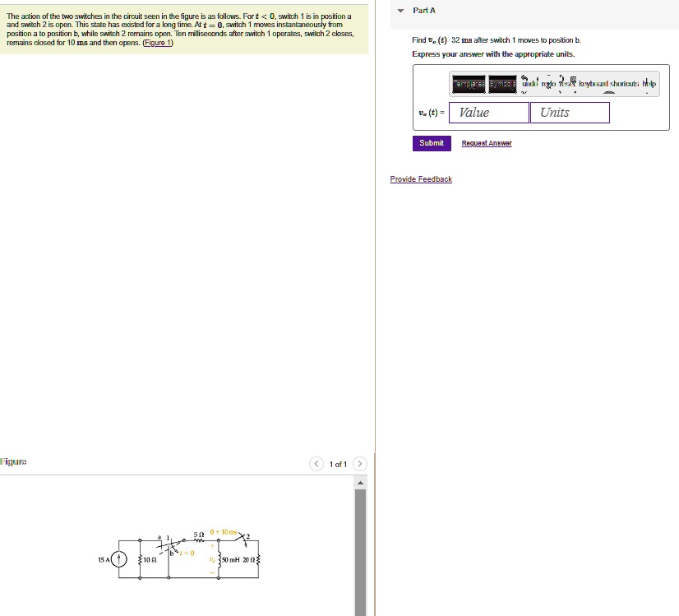This screenshot has width=679, height=616.
Task: Open the Provide Feedback link
Action: [x=420, y=178]
